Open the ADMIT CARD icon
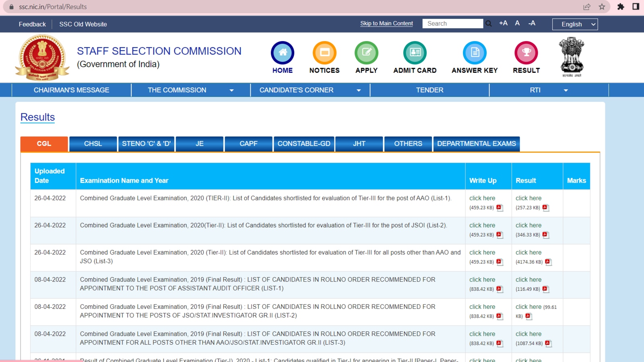Screen dimensions: 644x362 click(415, 53)
